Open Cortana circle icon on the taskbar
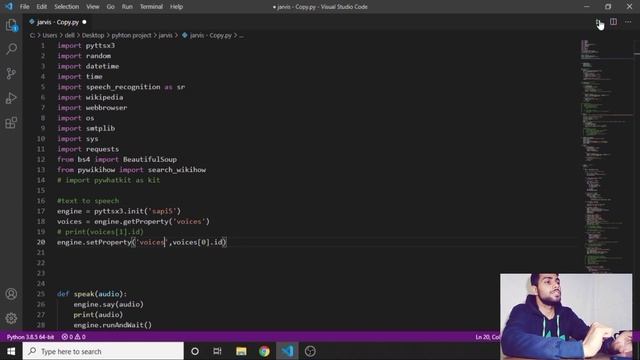The image size is (640, 360). point(195,351)
